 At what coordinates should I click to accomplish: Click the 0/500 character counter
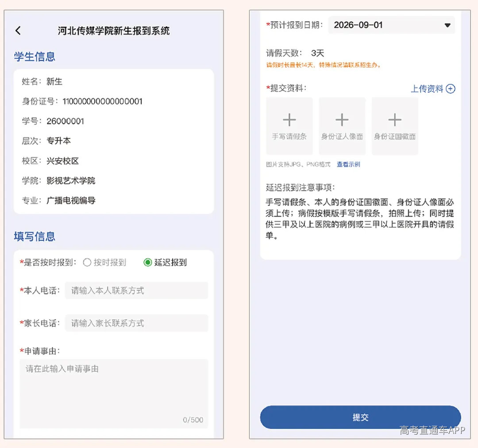193,420
